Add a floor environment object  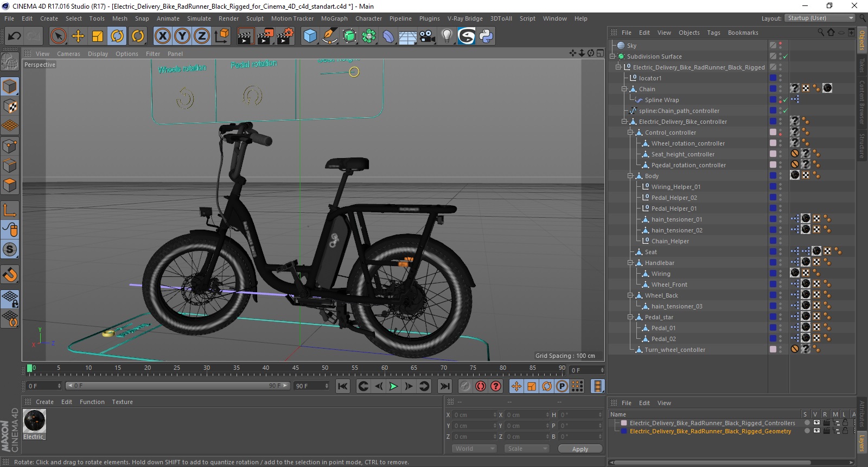pyautogui.click(x=408, y=36)
